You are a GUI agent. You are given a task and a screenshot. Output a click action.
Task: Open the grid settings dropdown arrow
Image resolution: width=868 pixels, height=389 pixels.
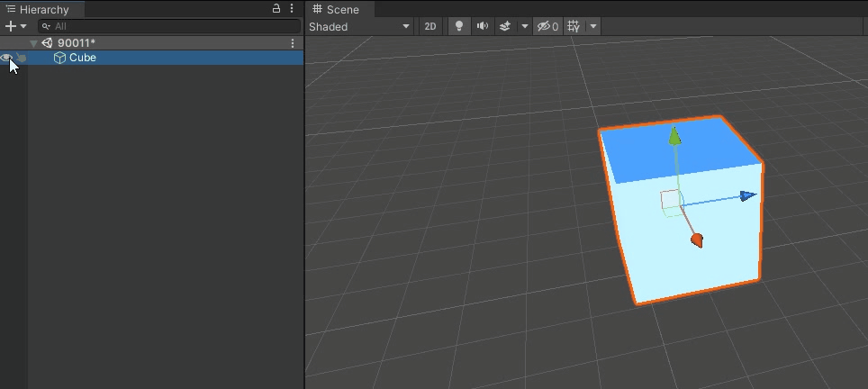592,26
